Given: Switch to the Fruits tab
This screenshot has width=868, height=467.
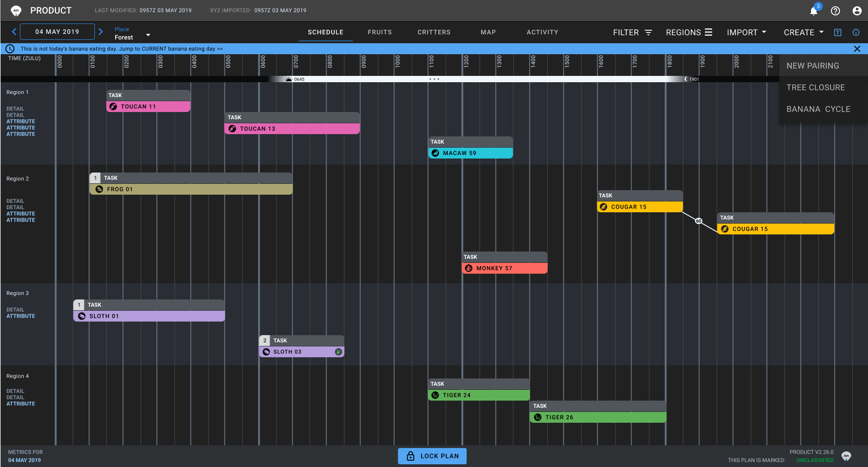Looking at the screenshot, I should (380, 32).
